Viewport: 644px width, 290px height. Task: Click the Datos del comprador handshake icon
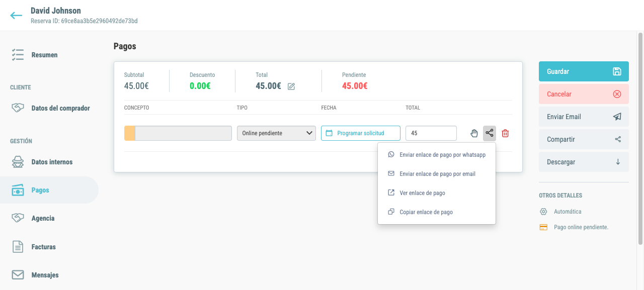pos(18,108)
